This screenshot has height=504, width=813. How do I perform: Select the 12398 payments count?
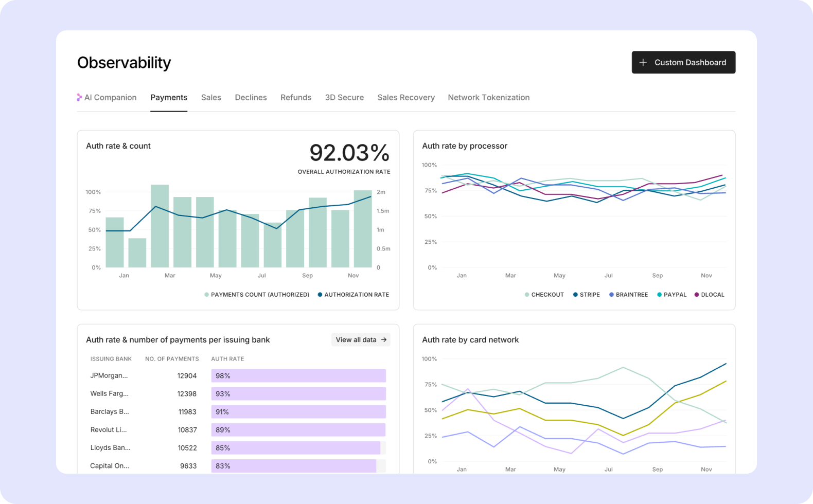[x=187, y=394]
